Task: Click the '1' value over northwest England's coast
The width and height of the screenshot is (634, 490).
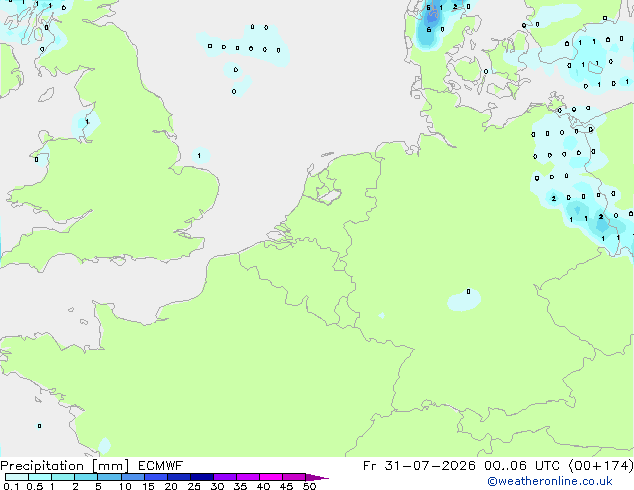Action: pos(87,121)
